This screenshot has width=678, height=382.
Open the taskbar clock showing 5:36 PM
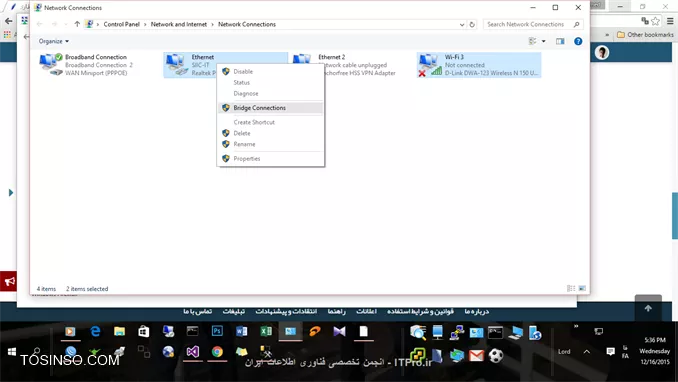pos(655,351)
